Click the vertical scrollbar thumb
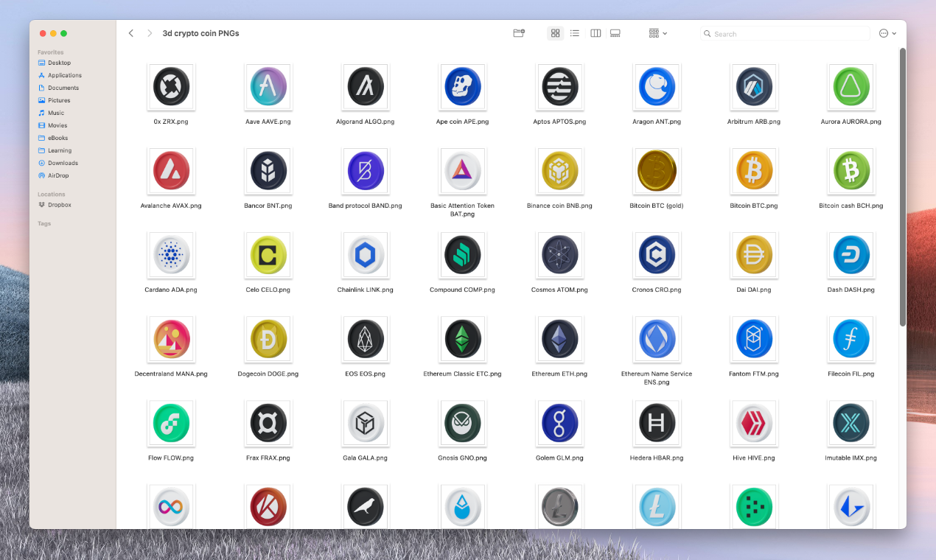The image size is (936, 560). coord(902,187)
